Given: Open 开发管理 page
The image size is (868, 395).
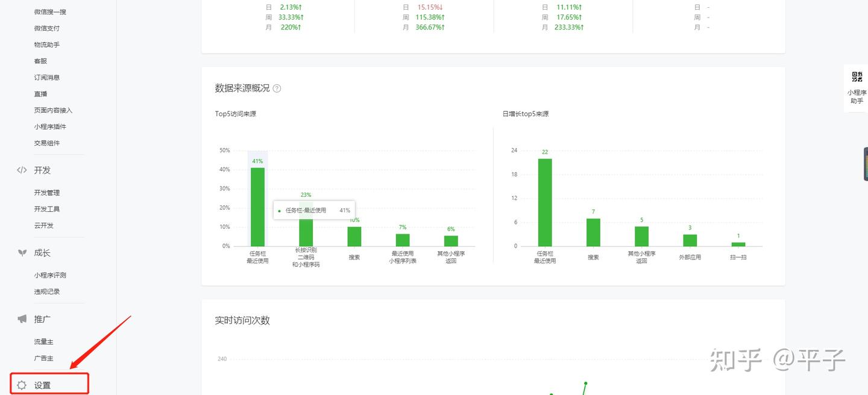Looking at the screenshot, I should [47, 193].
